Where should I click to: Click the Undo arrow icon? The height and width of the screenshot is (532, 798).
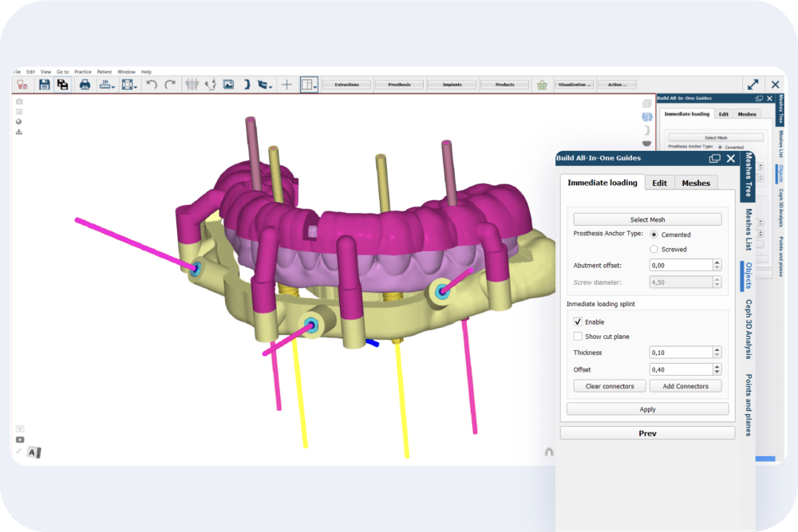[x=151, y=85]
